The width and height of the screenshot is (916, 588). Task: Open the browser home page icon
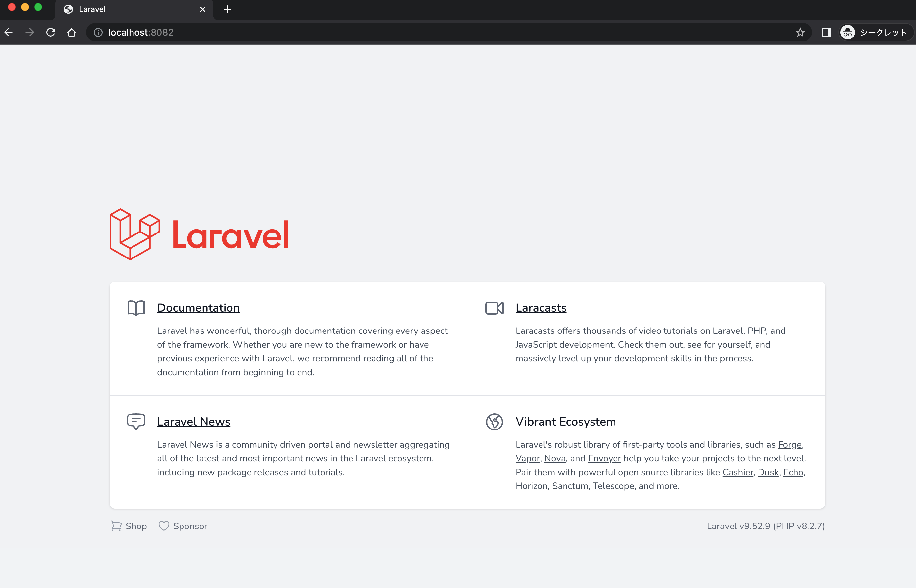click(72, 33)
